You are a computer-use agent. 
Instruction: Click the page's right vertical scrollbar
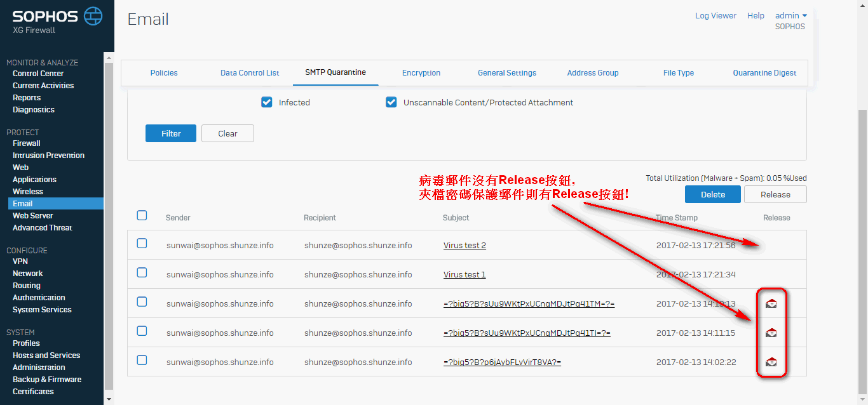pos(862,251)
